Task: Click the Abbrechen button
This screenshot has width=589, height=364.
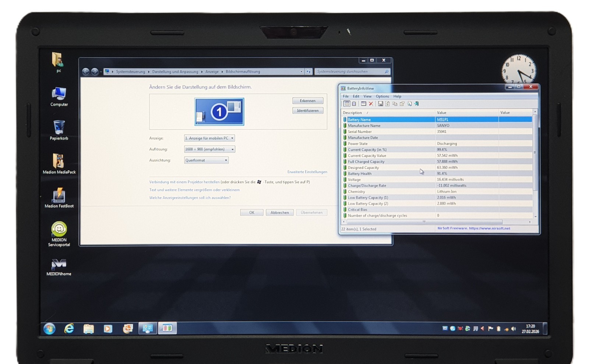Action: coord(280,212)
